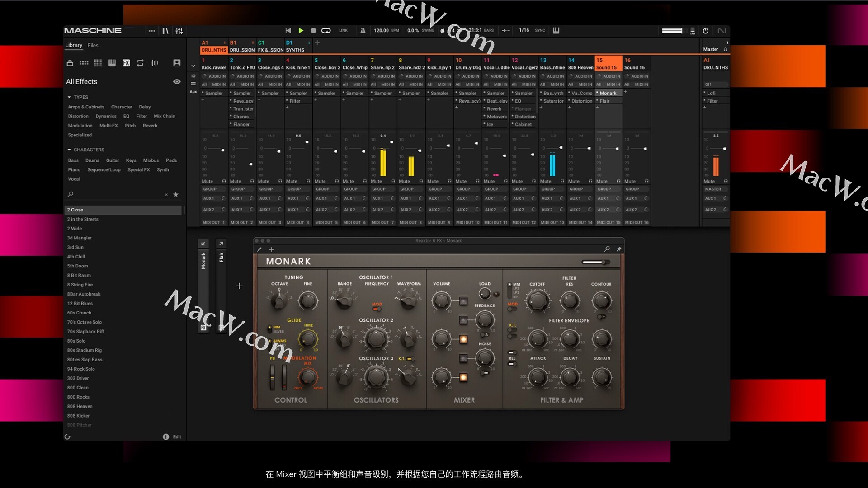This screenshot has height=488, width=868.
Task: Pin the Monark plug-in window
Action: pyautogui.click(x=619, y=249)
